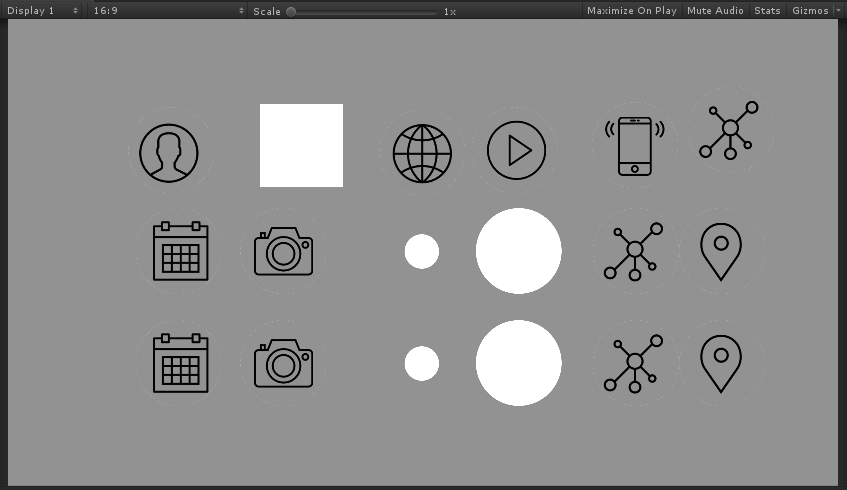This screenshot has width=847, height=490.
Task: Toggle Gizmos in Game view
Action: (810, 10)
